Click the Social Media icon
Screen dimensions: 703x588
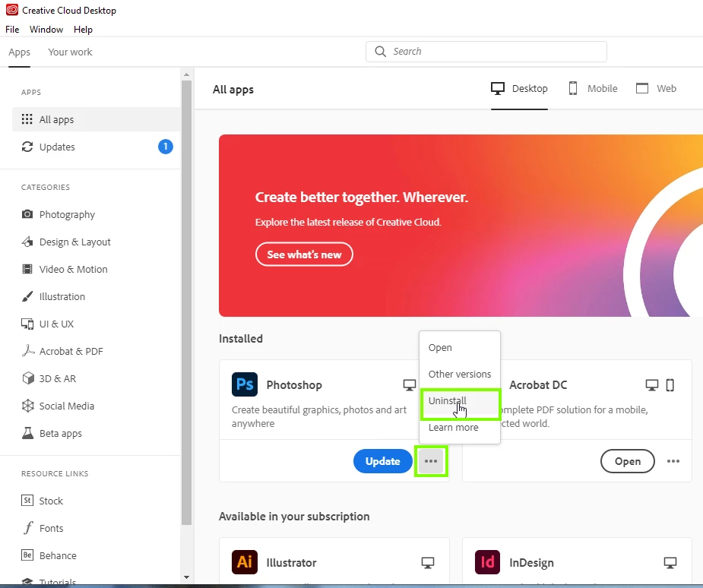pyautogui.click(x=28, y=406)
